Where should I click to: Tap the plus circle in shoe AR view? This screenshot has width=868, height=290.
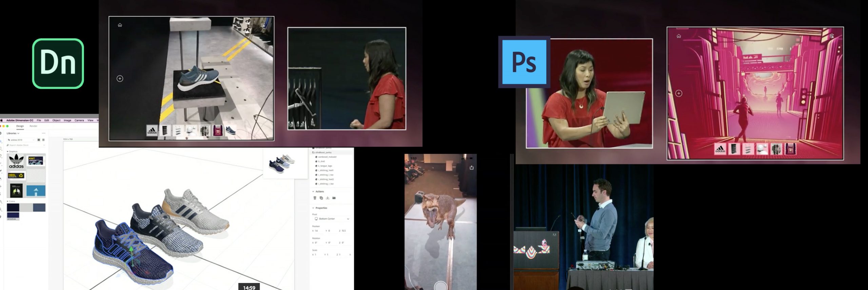(120, 78)
